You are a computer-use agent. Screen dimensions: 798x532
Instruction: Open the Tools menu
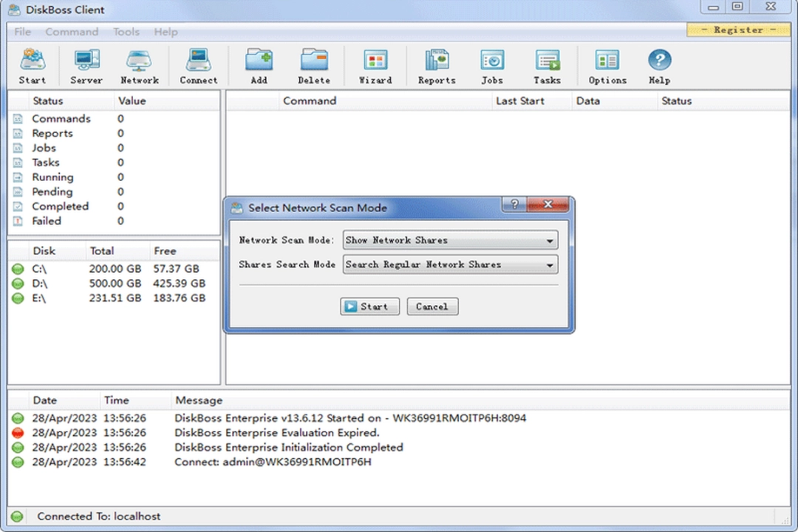click(x=126, y=32)
